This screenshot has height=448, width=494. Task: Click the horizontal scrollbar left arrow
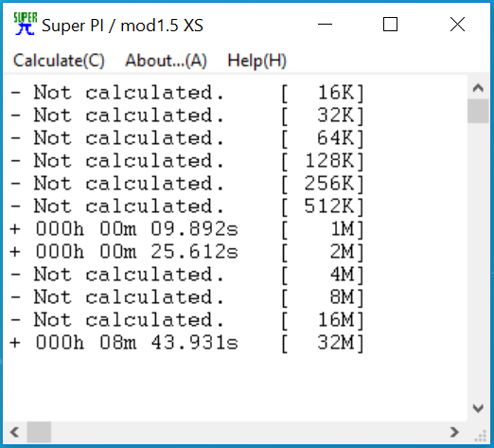pos(14,432)
